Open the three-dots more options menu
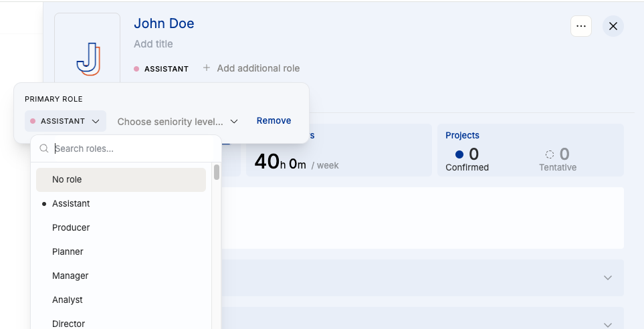 click(581, 26)
